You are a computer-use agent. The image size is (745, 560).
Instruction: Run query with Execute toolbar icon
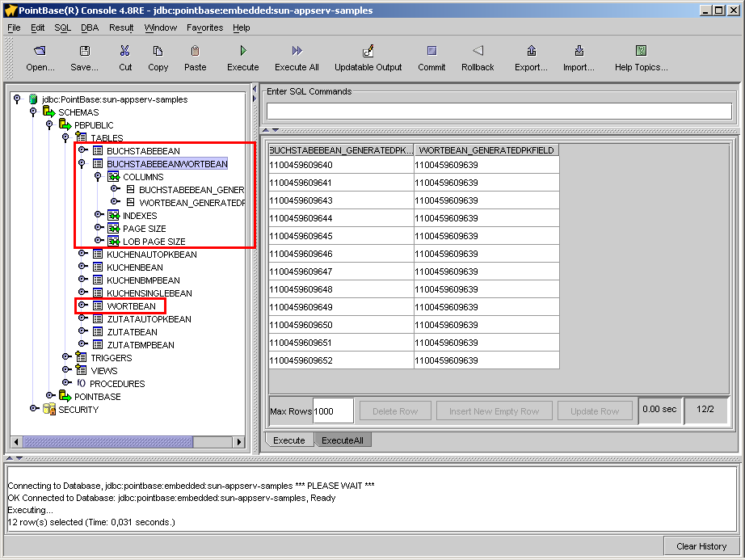pos(242,51)
